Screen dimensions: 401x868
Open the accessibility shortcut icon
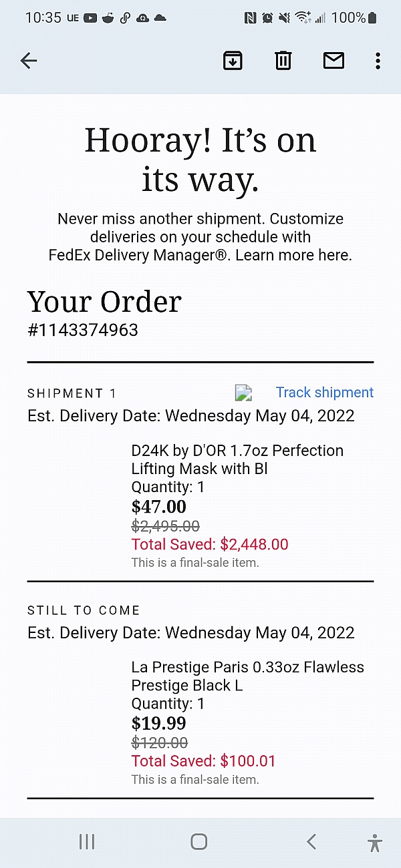(x=375, y=842)
